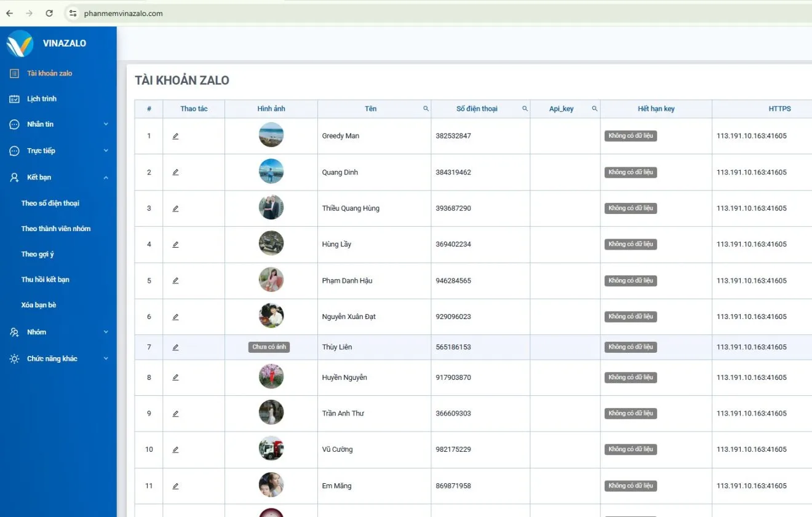Click the browser address bar URL
The image size is (812, 517).
coord(123,13)
